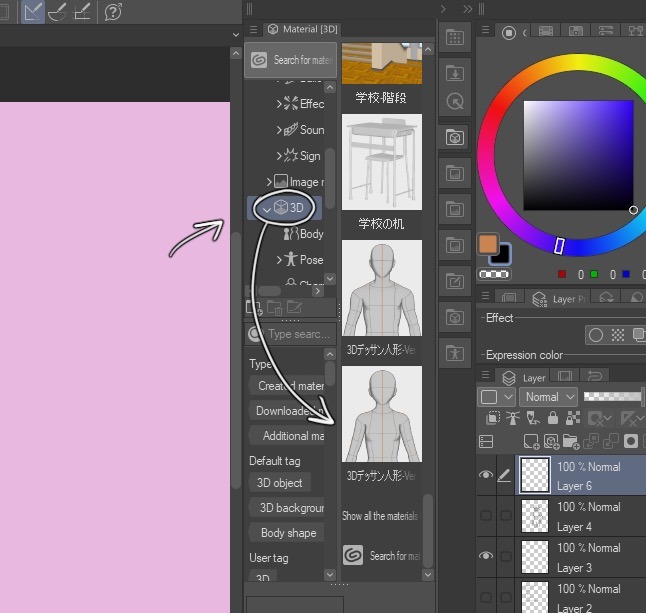Click the Create Layer Mask icon
This screenshot has height=613, width=646.
pos(631,441)
